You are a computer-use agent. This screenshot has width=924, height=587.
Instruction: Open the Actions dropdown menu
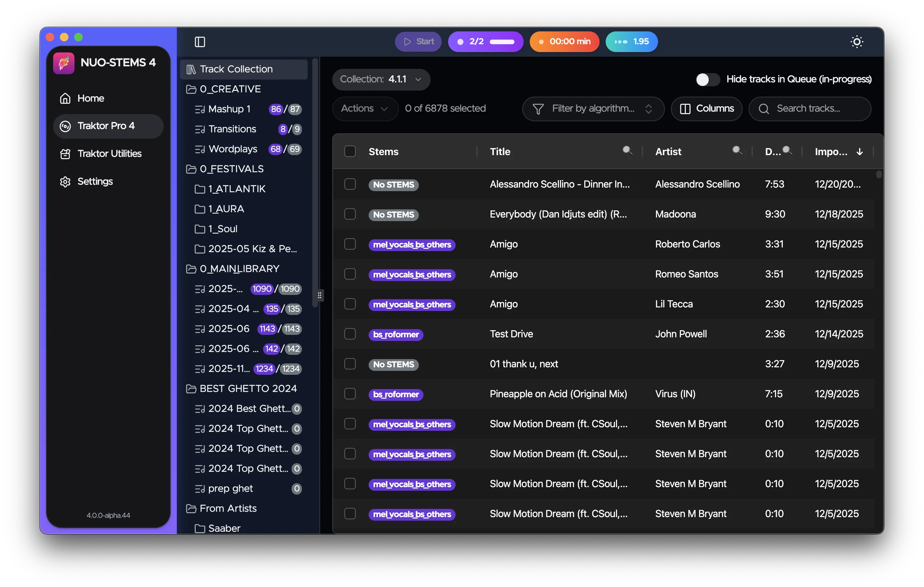[x=365, y=109]
